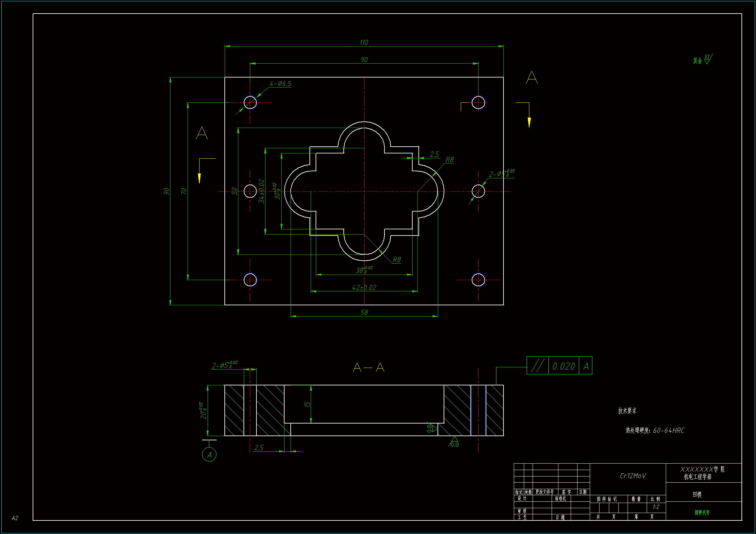Select the 42±0.02 dimension text
This screenshot has height=534, width=756.
[x=364, y=288]
